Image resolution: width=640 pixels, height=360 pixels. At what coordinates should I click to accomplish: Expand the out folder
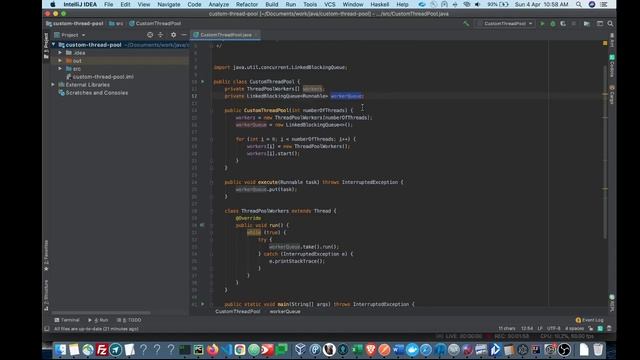pos(60,61)
